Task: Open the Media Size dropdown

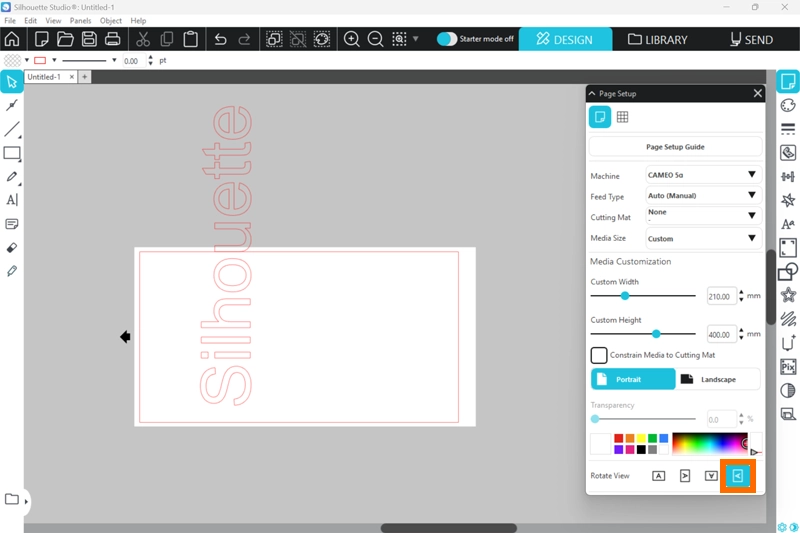Action: [x=703, y=238]
